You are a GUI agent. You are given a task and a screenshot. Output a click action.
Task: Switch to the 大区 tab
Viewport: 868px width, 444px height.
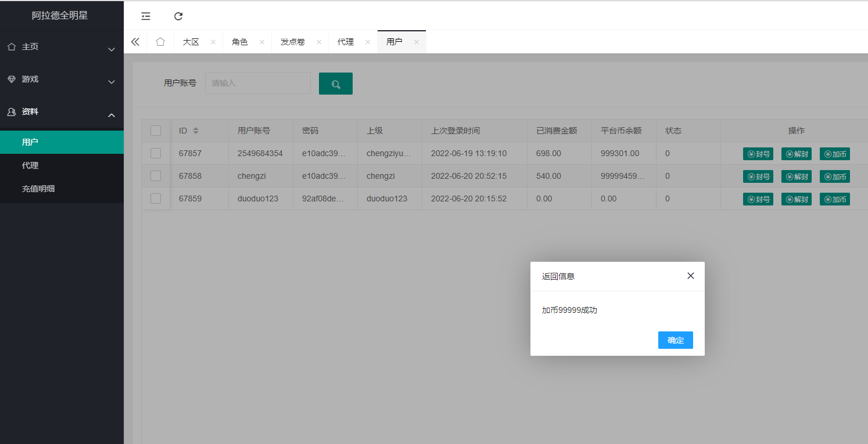(191, 42)
